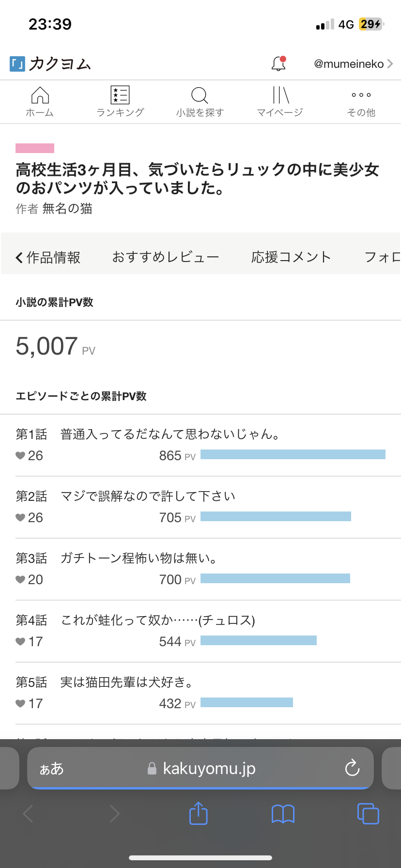The height and width of the screenshot is (868, 401).
Task: Open the author link 無名の猫
Action: click(67, 209)
